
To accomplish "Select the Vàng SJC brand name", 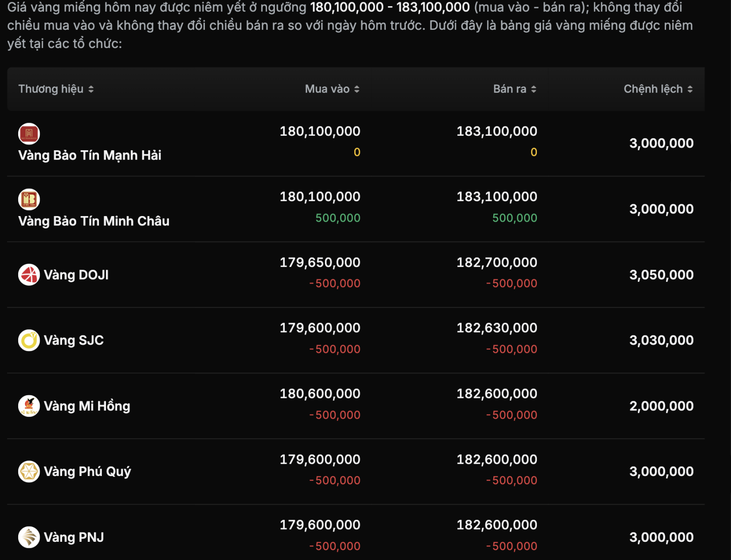I will [74, 340].
